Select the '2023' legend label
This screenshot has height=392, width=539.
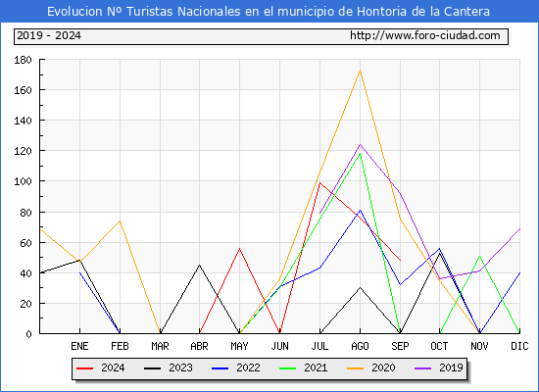click(x=180, y=367)
